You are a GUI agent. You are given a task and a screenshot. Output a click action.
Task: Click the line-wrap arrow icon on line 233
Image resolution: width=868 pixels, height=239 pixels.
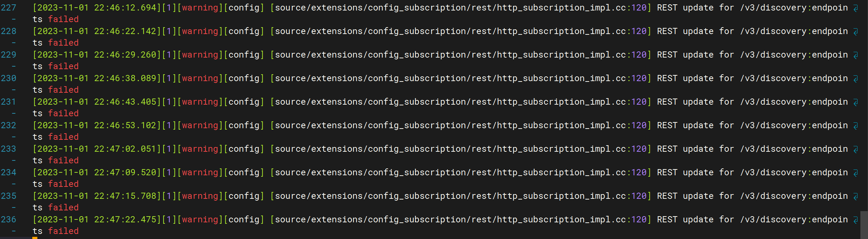pyautogui.click(x=856, y=150)
